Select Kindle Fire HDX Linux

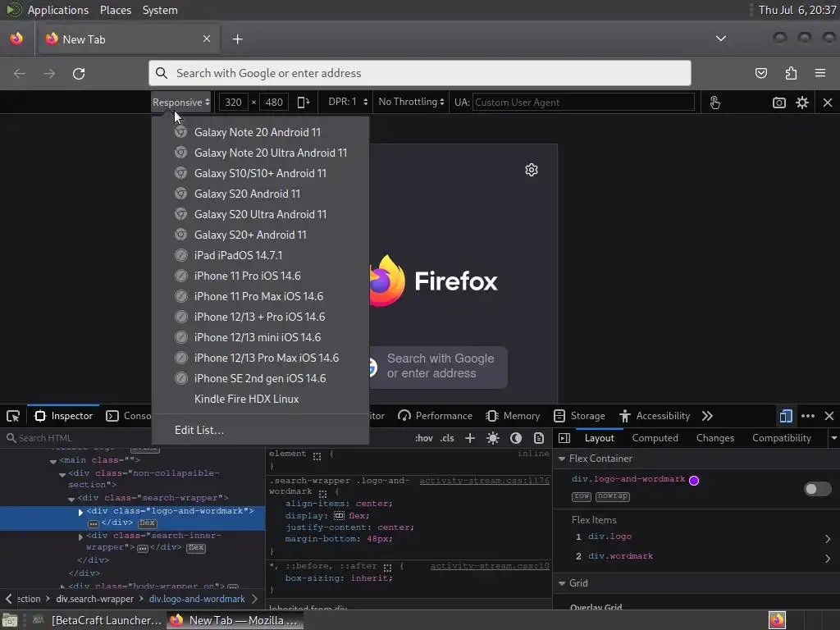260,399
